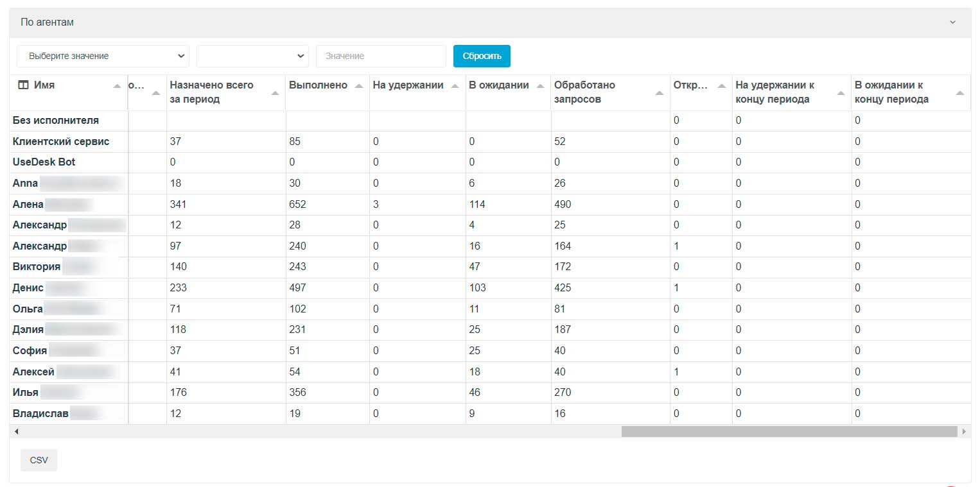Click Назначено value 176 for Илья
This screenshot has height=487, width=980.
[x=179, y=392]
